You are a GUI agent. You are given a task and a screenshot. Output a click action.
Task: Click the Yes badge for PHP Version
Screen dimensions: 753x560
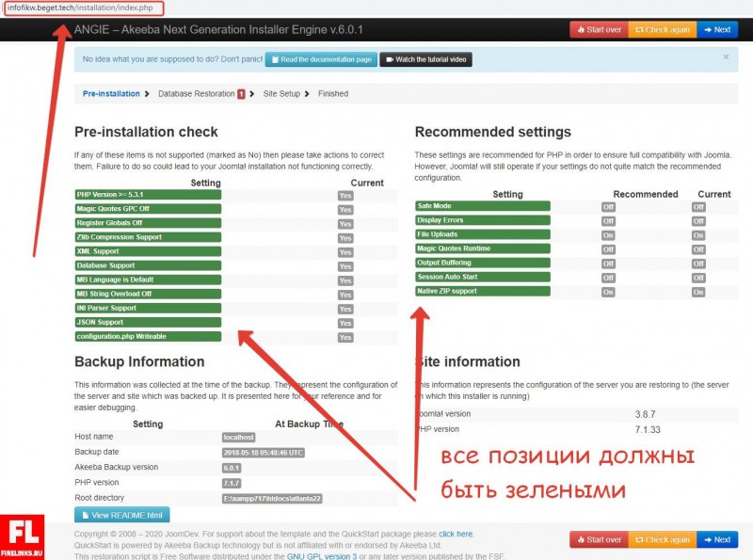345,196
